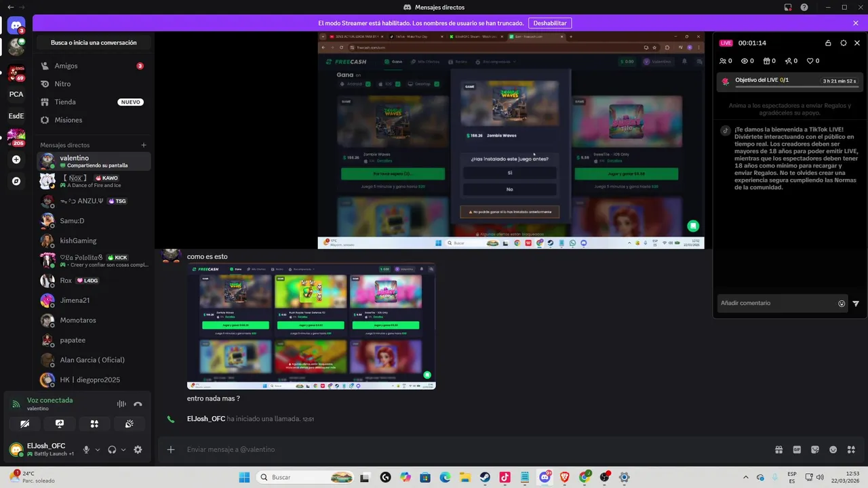868x488 pixels.
Task: Open TikTok LIVE Studio from the taskbar
Action: coord(505,477)
